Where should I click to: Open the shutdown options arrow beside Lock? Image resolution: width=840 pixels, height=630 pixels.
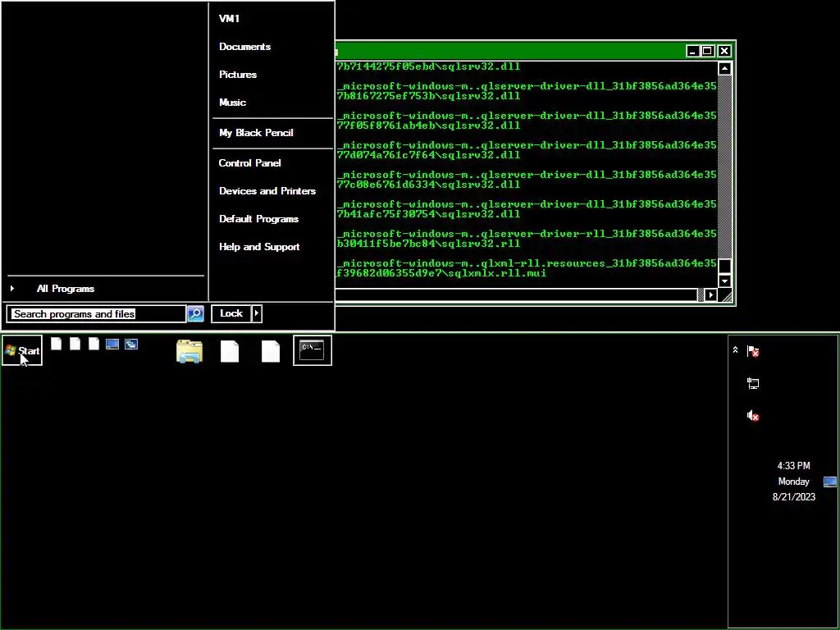point(257,313)
